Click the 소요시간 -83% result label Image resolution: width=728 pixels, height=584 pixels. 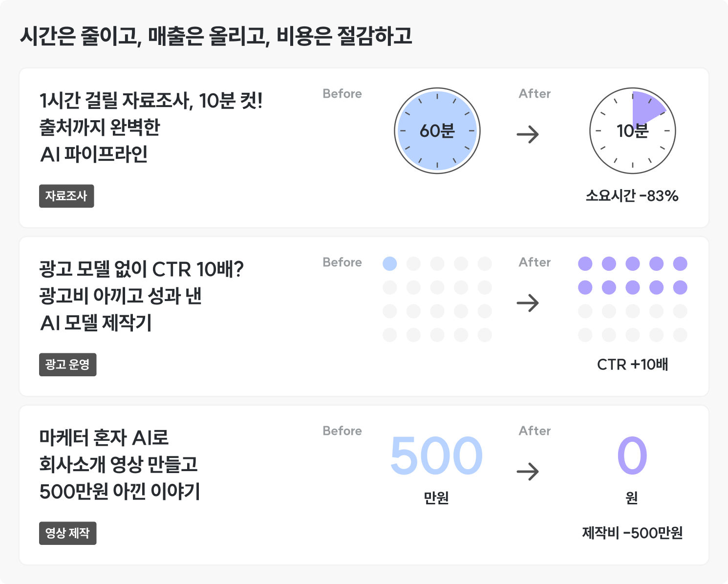click(632, 196)
